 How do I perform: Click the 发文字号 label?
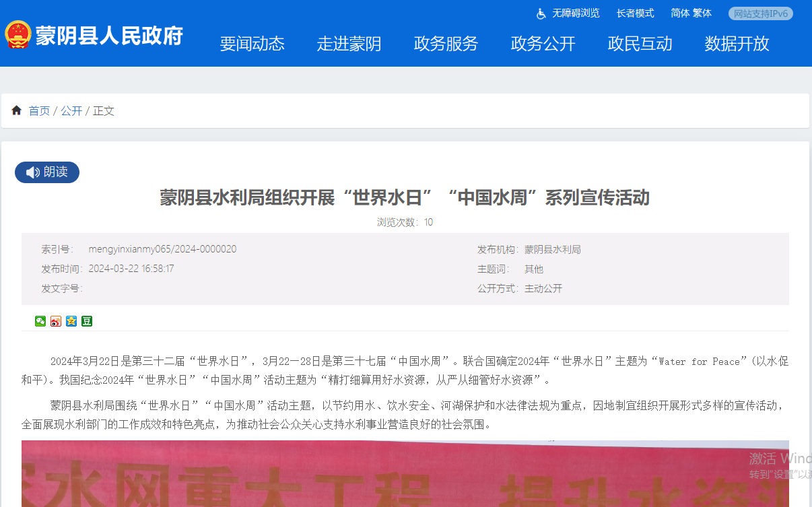(x=61, y=289)
